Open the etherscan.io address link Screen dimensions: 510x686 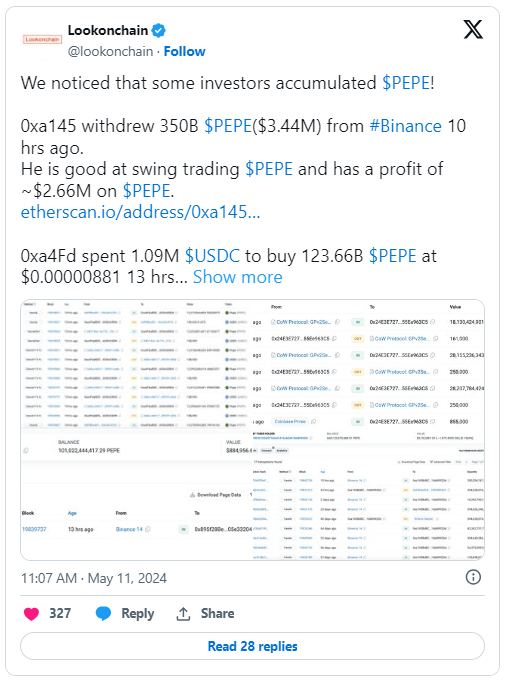[140, 212]
